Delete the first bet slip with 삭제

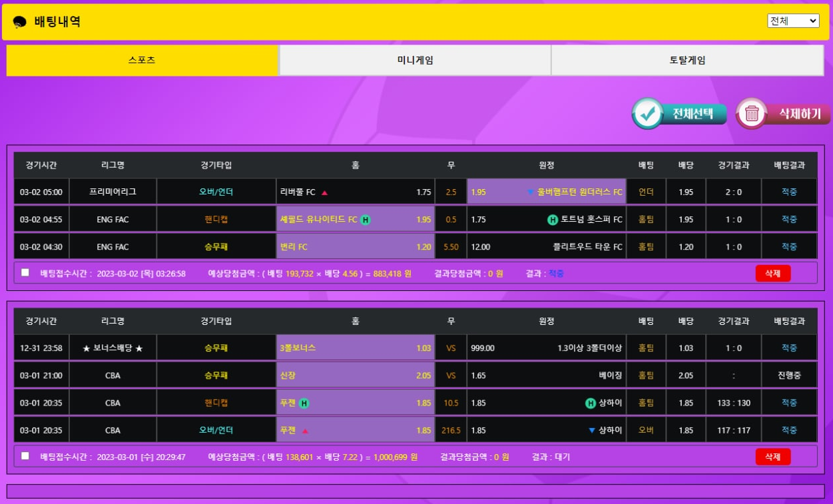[x=772, y=273]
